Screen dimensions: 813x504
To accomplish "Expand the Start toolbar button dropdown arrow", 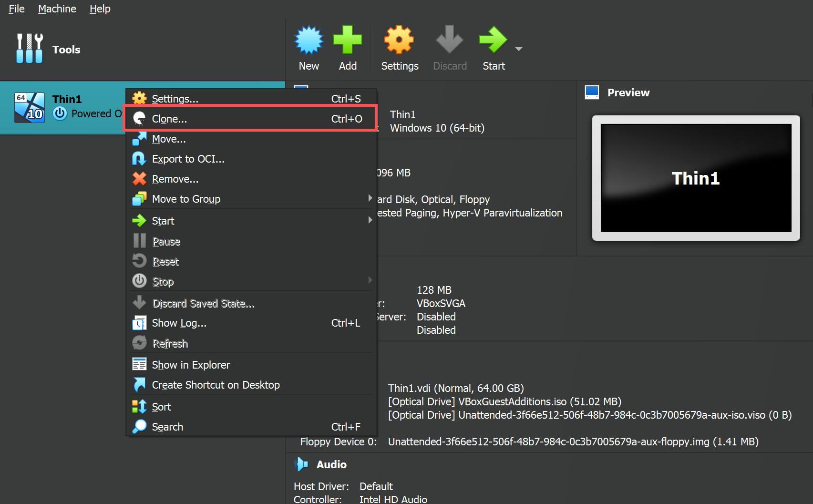I will pyautogui.click(x=519, y=49).
